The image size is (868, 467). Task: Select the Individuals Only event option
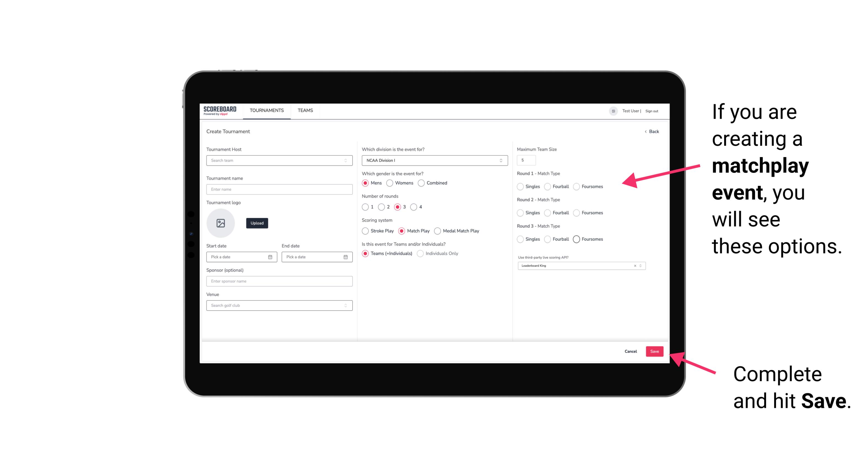(420, 254)
